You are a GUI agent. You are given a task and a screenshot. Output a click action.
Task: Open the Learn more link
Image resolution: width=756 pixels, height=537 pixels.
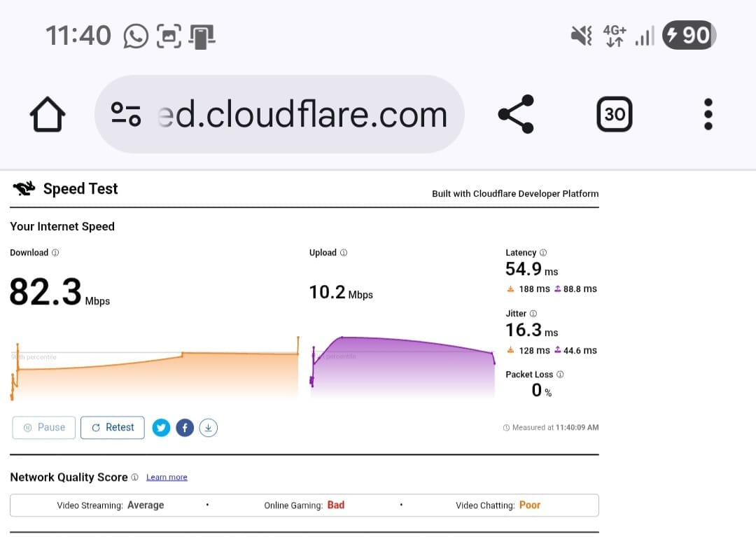(167, 477)
